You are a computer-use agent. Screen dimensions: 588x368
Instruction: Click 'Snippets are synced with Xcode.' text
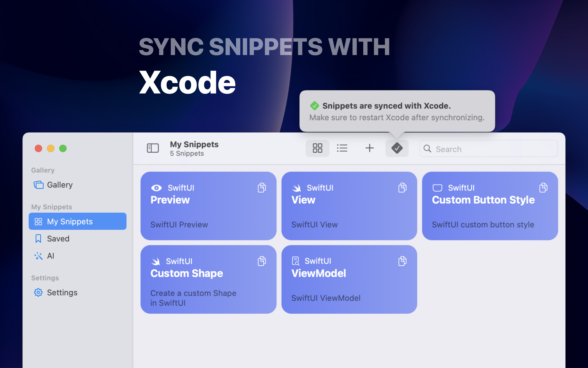click(386, 106)
